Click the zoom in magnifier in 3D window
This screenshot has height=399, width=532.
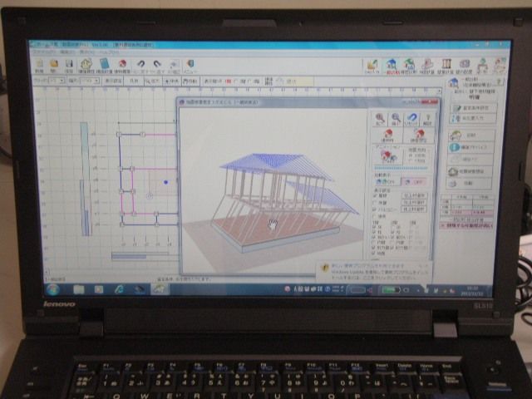coord(380,120)
